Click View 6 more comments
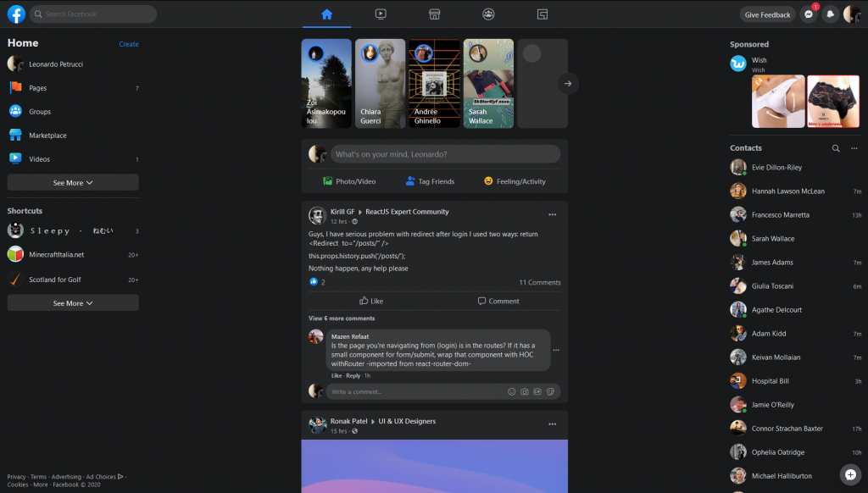Screen dimensions: 868x493 pyautogui.click(x=342, y=319)
